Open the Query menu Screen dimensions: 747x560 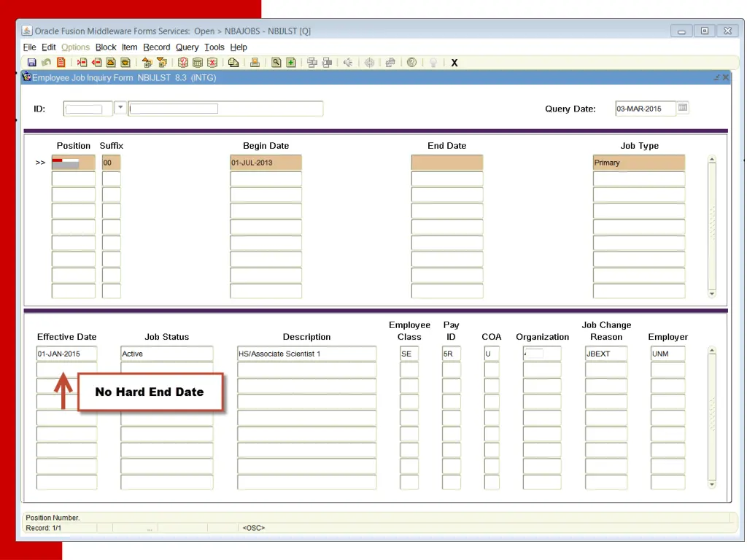point(187,47)
